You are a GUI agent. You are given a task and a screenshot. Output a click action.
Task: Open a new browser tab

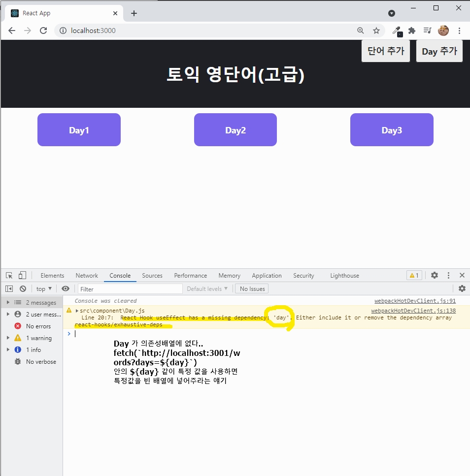(134, 13)
